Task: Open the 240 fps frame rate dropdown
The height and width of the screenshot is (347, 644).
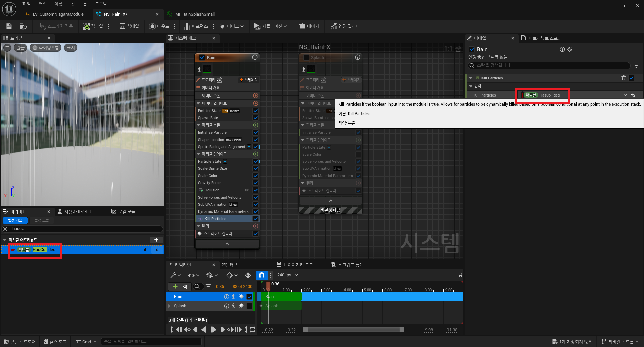Action: (x=288, y=275)
